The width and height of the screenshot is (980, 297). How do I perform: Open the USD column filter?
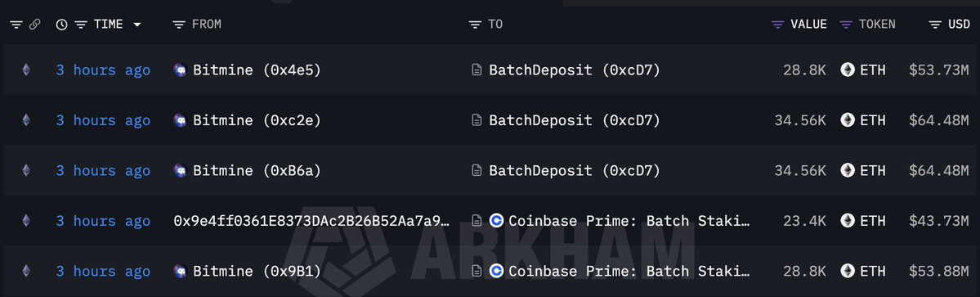click(x=935, y=25)
